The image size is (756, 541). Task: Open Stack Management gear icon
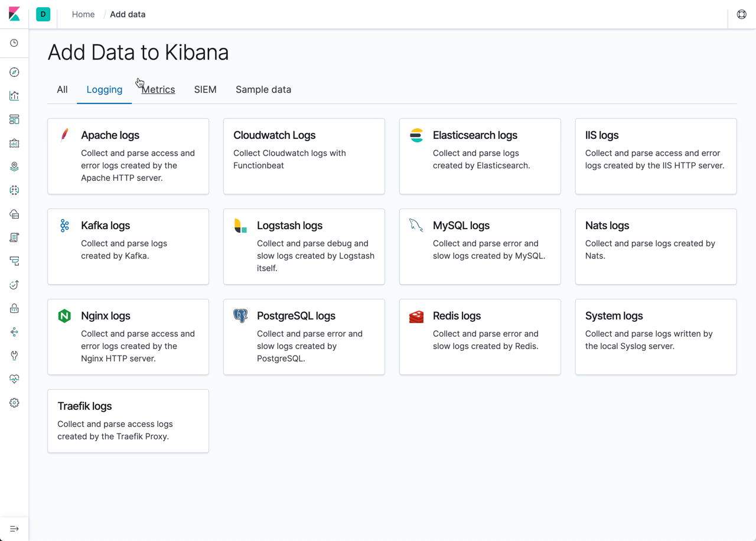(x=14, y=402)
